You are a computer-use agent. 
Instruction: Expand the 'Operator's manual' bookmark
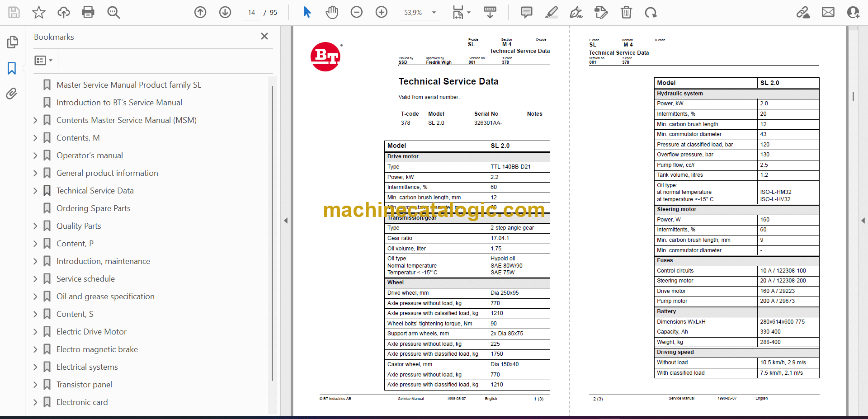[35, 155]
